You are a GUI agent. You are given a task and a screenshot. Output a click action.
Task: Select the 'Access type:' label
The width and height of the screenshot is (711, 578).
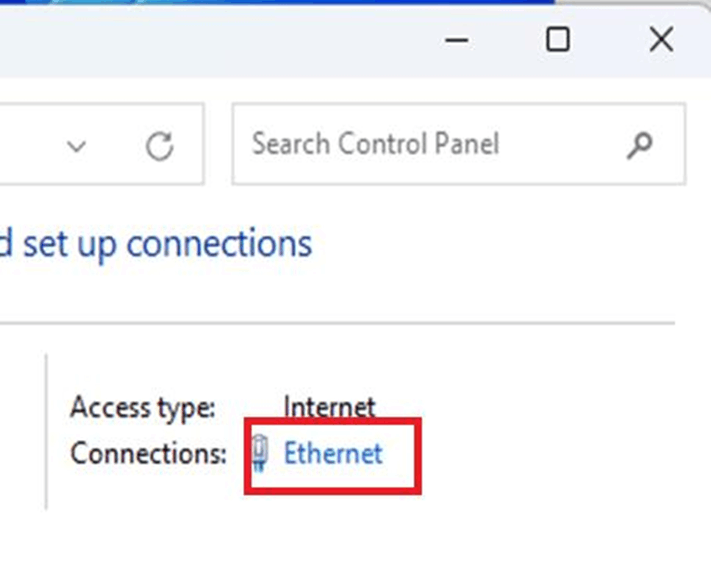142,408
